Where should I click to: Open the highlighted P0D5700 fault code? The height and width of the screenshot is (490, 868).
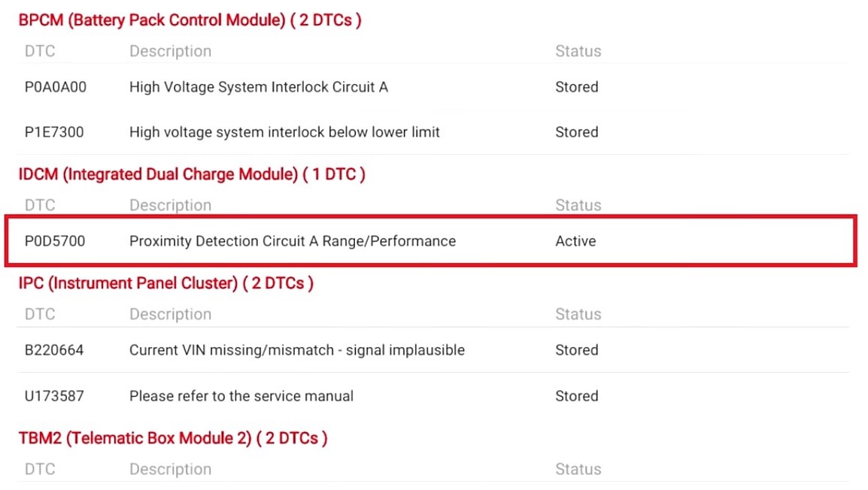[x=55, y=241]
